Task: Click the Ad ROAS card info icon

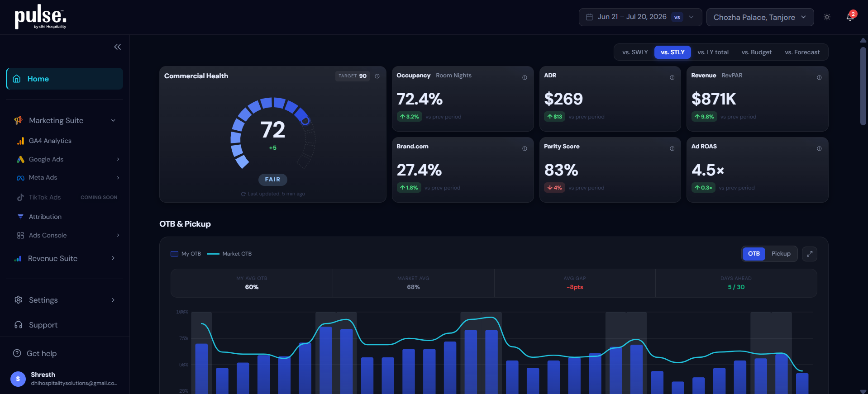Action: (x=819, y=148)
